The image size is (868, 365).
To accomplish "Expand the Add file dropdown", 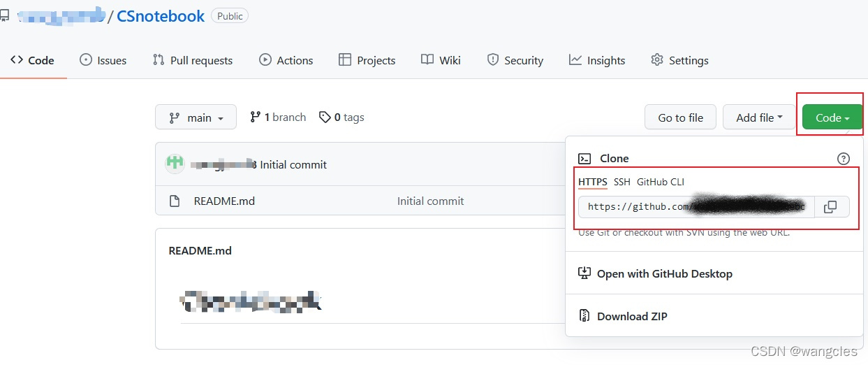I will coord(760,117).
